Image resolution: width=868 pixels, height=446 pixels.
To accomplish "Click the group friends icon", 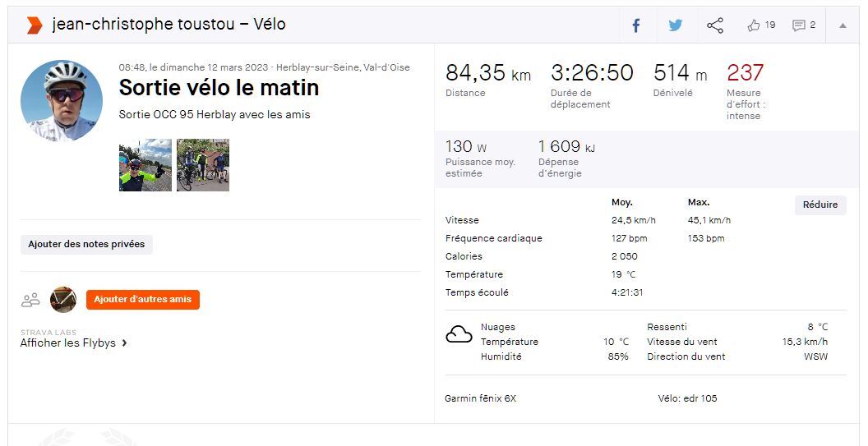I will click(x=30, y=300).
